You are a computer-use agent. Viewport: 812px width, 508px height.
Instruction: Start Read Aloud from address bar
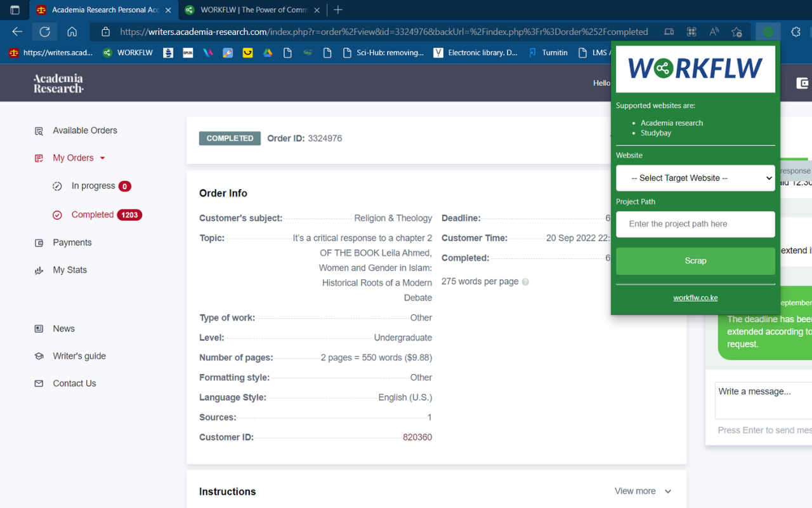coord(714,32)
